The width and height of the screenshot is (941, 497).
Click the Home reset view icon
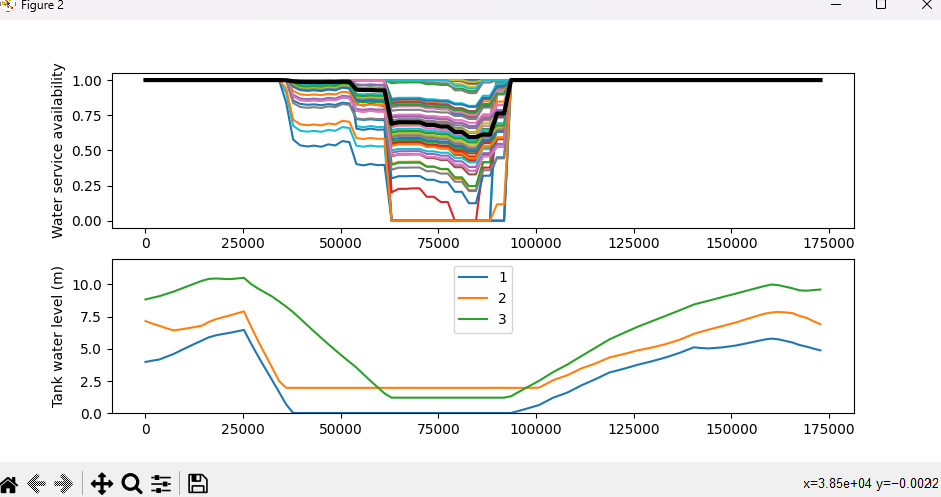tap(8, 484)
